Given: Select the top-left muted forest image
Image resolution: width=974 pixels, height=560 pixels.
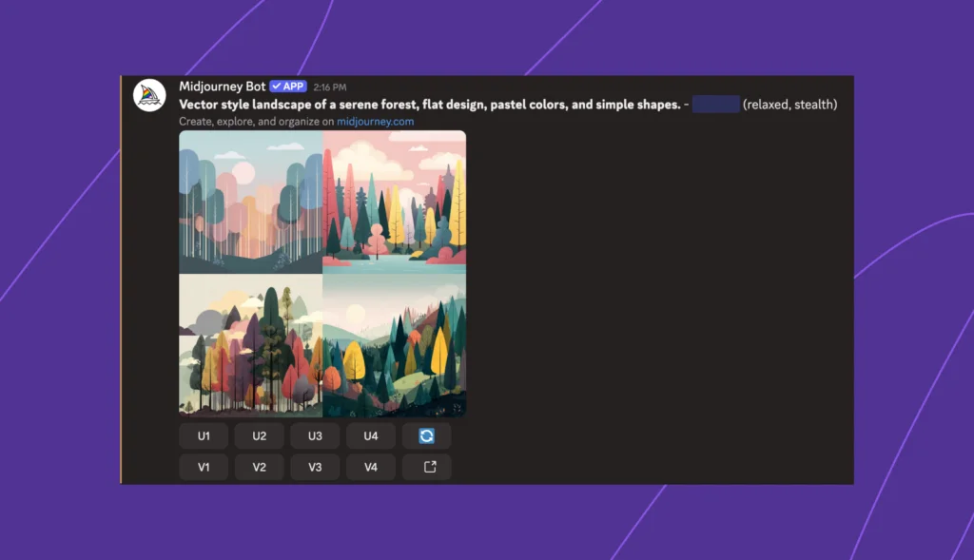Looking at the screenshot, I should 250,202.
